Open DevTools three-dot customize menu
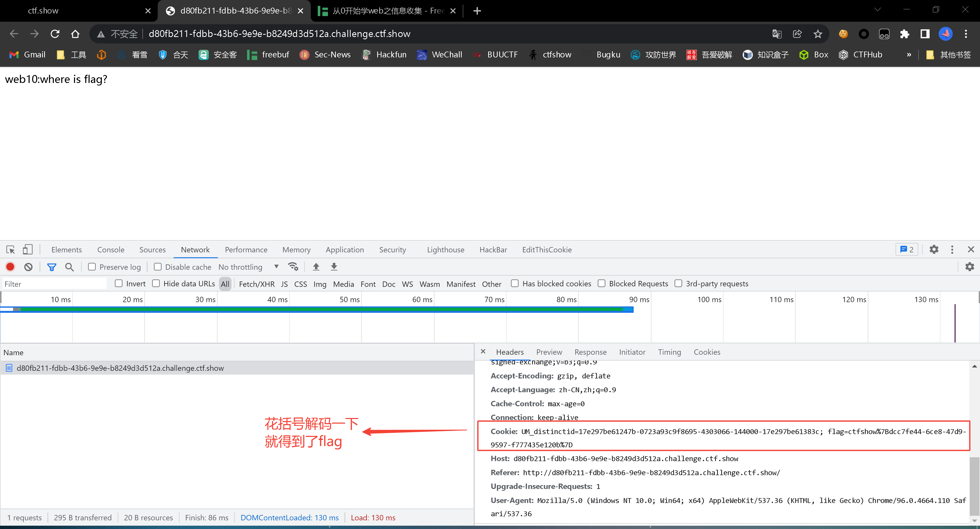The height and width of the screenshot is (529, 980). 952,250
